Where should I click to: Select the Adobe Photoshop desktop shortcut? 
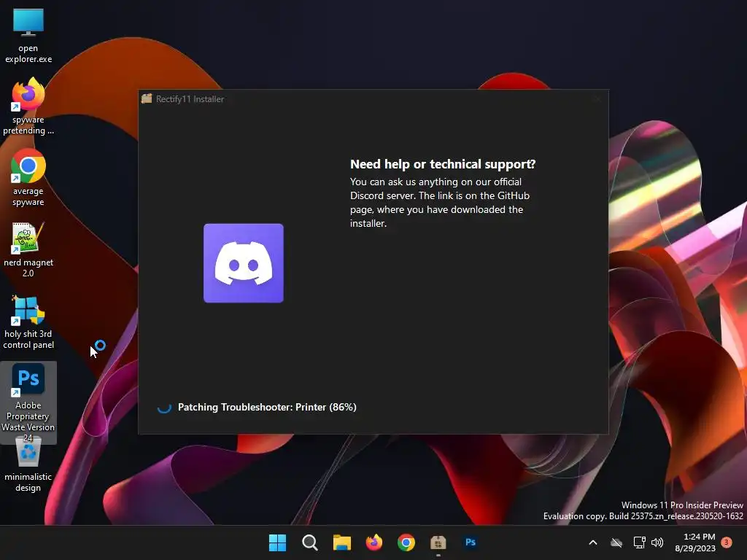click(28, 402)
